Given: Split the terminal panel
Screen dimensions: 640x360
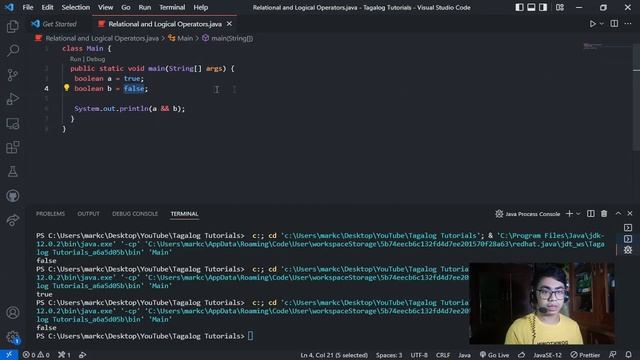Looking at the screenshot, I should (591, 213).
